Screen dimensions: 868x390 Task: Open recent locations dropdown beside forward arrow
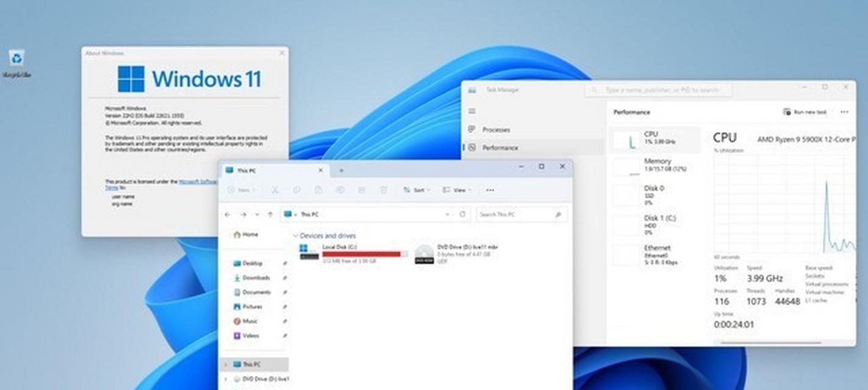[x=256, y=214]
